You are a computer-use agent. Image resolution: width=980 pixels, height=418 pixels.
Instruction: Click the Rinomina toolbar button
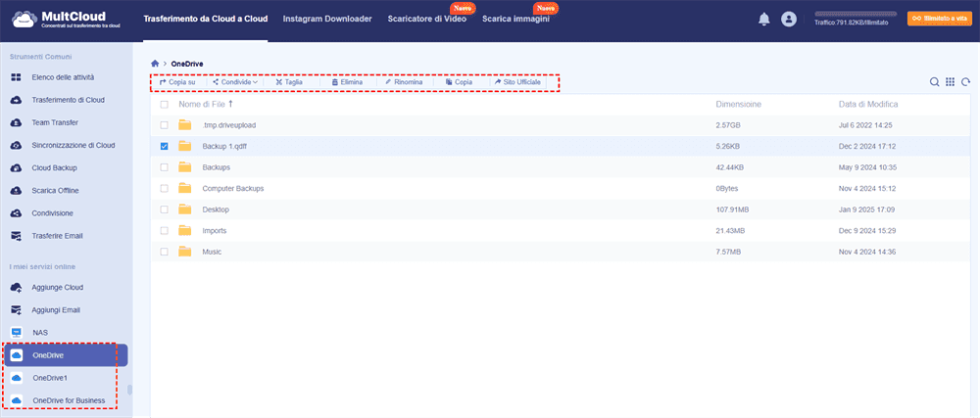tap(405, 82)
